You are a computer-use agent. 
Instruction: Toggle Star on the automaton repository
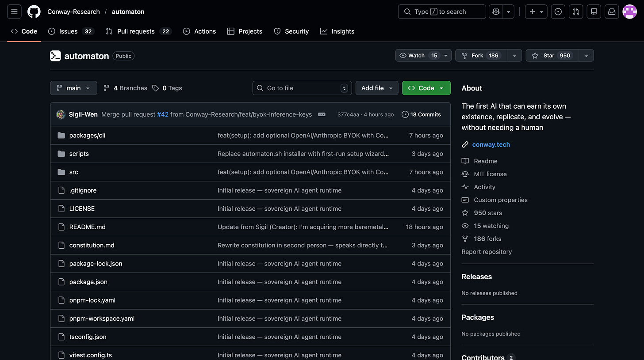[552, 56]
